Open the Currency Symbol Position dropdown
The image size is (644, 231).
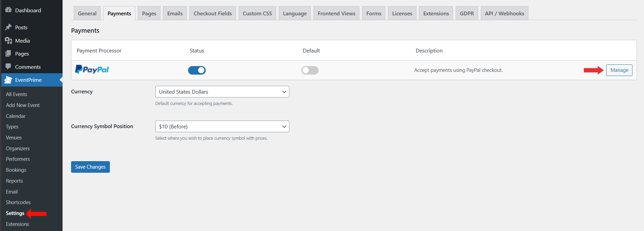[x=222, y=126]
